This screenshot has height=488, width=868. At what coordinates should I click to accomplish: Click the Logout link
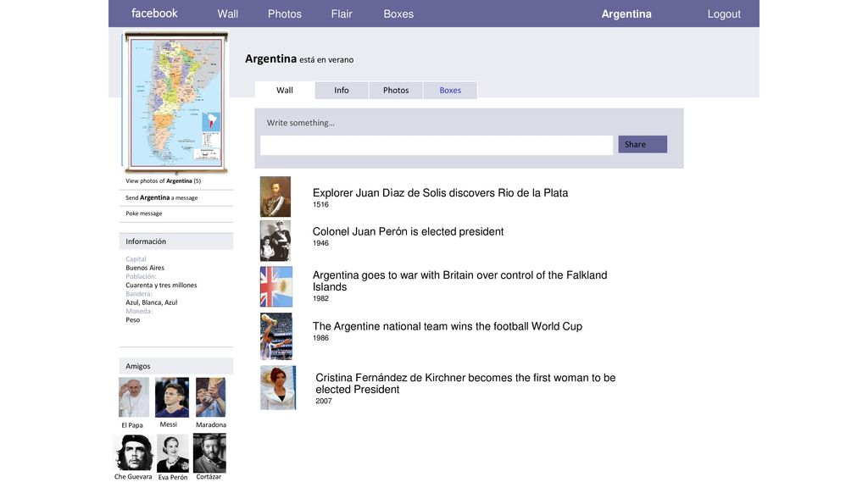[724, 14]
